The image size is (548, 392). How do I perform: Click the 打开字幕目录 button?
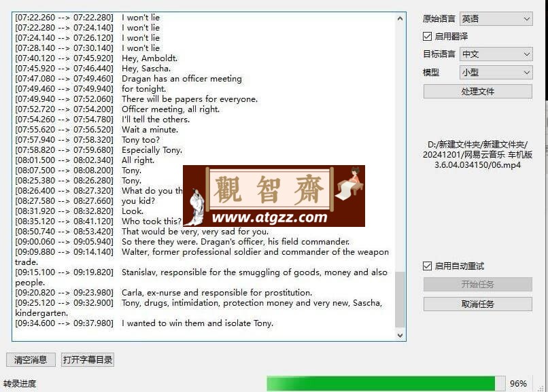(x=88, y=359)
